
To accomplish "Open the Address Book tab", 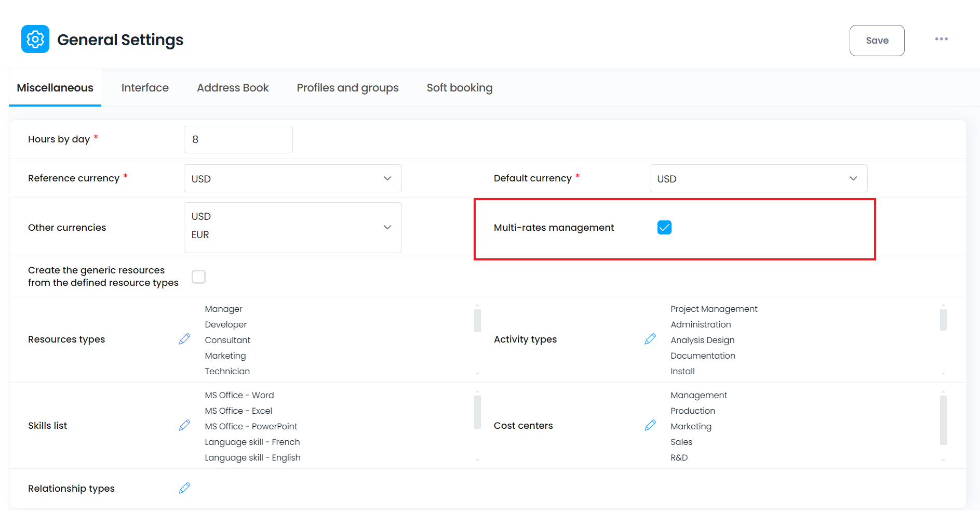I will click(233, 88).
